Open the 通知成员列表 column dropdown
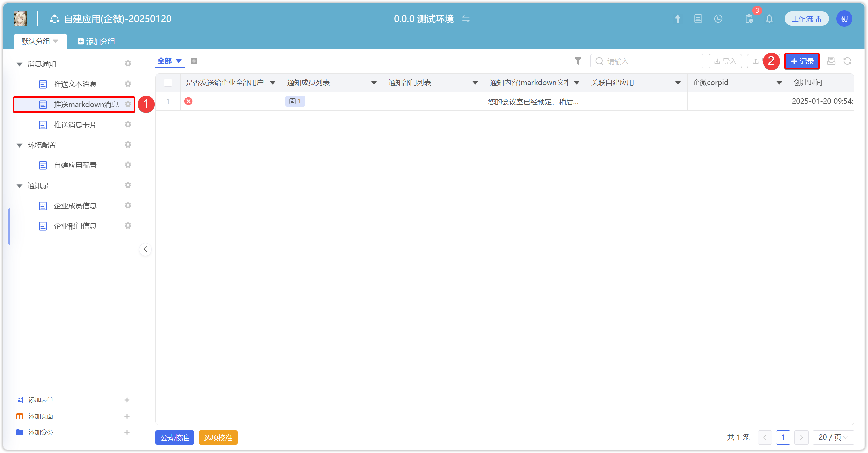Image resolution: width=868 pixels, height=453 pixels. (374, 83)
